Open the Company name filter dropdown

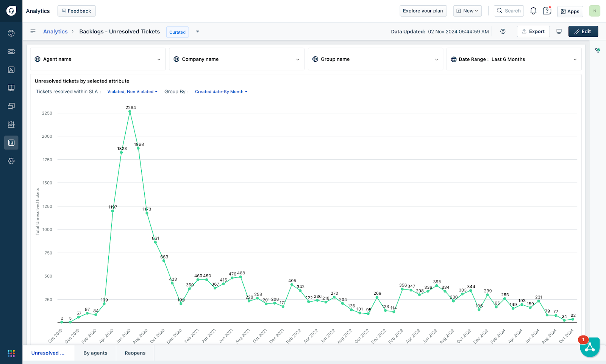236,59
